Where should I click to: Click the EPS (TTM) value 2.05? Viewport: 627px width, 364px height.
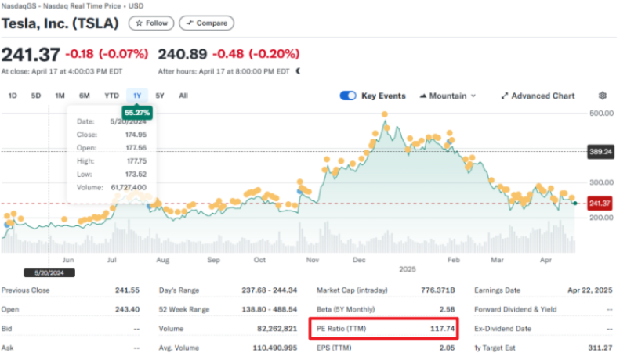(x=447, y=348)
